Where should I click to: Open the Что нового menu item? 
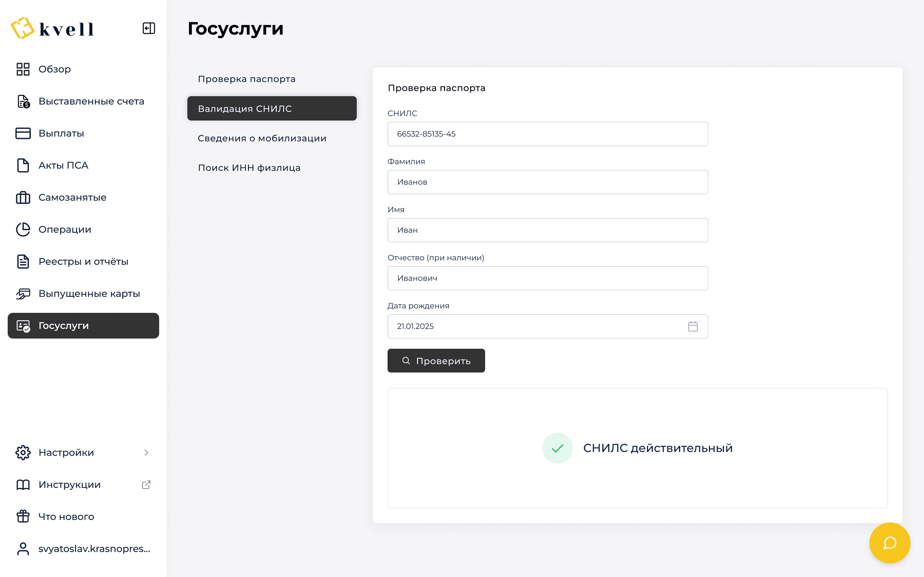tap(66, 517)
